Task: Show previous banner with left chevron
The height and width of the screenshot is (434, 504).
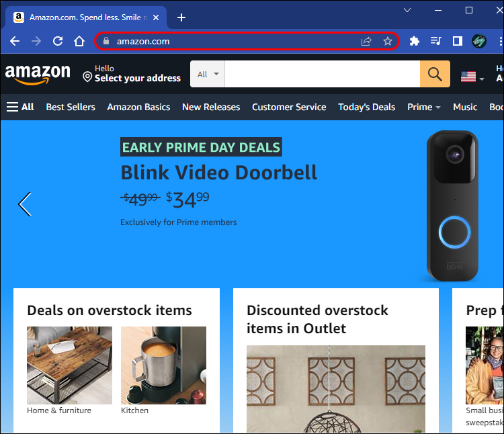Action: (25, 204)
